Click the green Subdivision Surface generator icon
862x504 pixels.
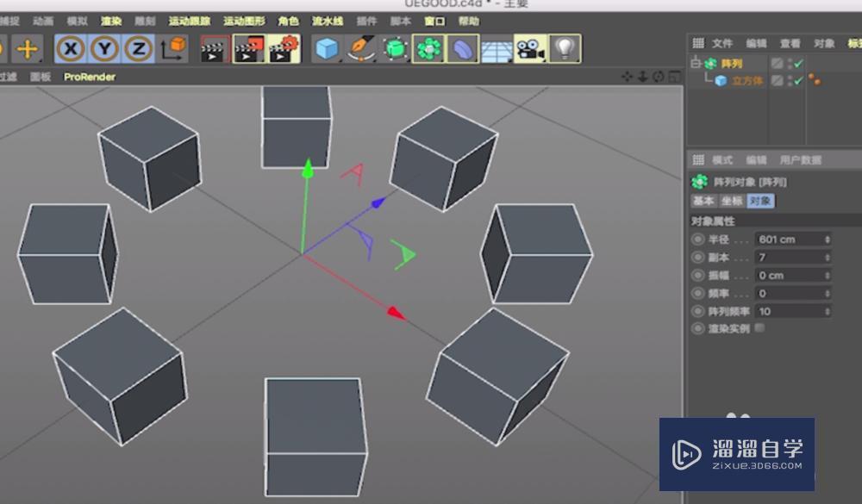(x=395, y=49)
